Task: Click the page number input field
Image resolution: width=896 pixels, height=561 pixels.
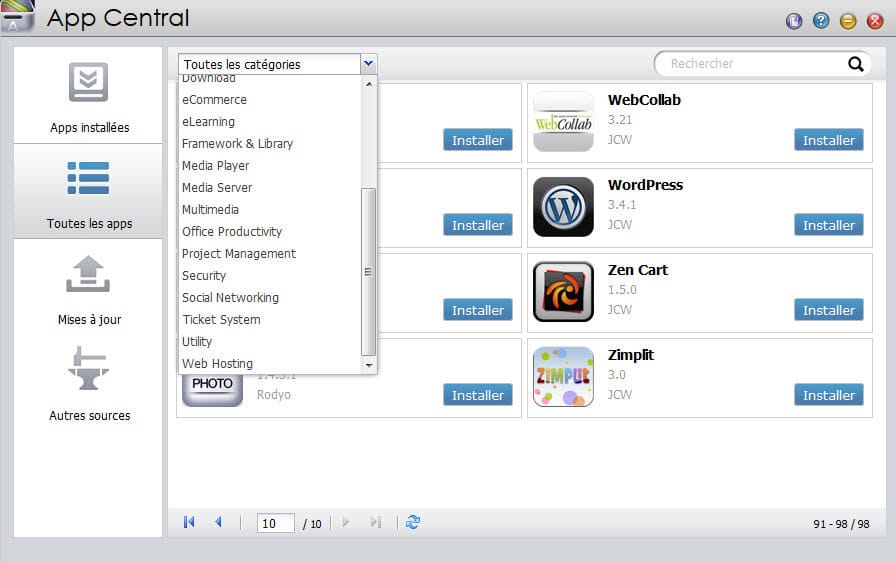Action: point(275,523)
